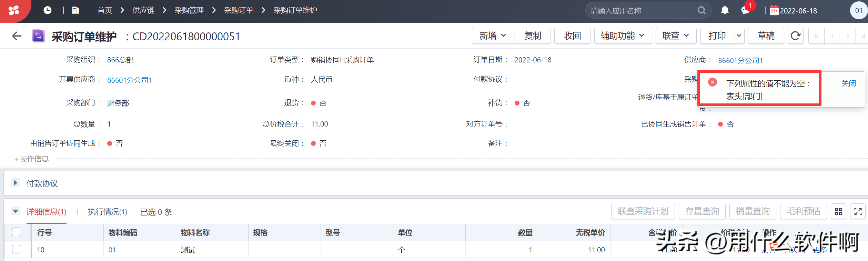
Task: Click the back arrow beside 采购订单维护
Action: click(17, 36)
